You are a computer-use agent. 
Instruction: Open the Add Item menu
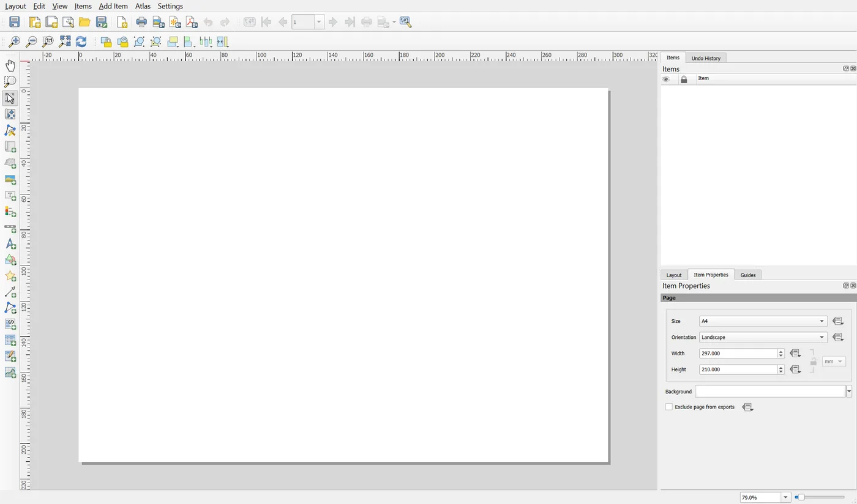[x=113, y=6]
